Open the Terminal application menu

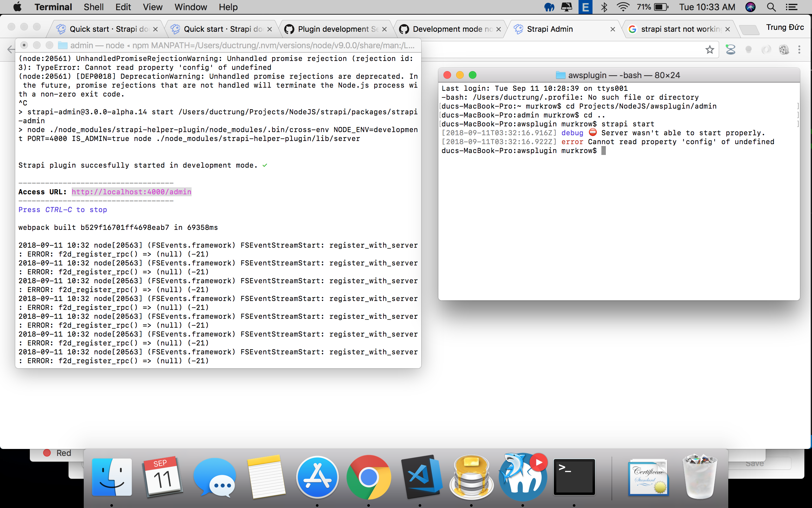tap(53, 7)
